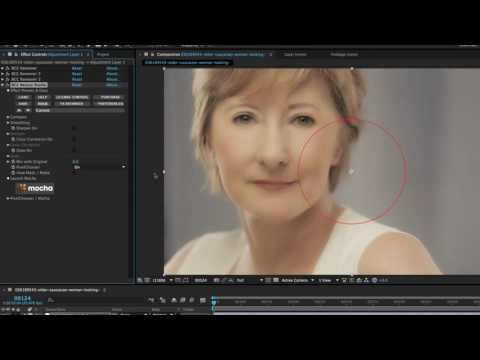Expand the BCC Remover 2 effect
Screen dimensions: 480x360
point(2,74)
